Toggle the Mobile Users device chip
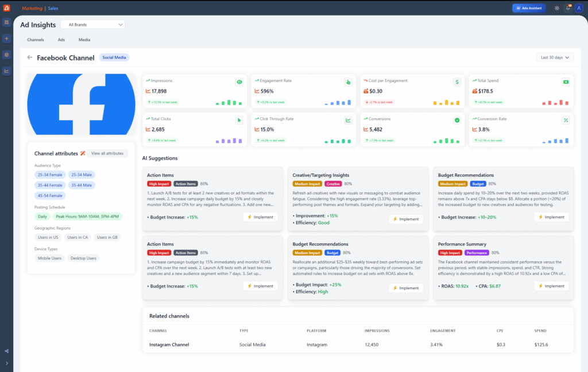This screenshot has height=372, width=588. 50,258
